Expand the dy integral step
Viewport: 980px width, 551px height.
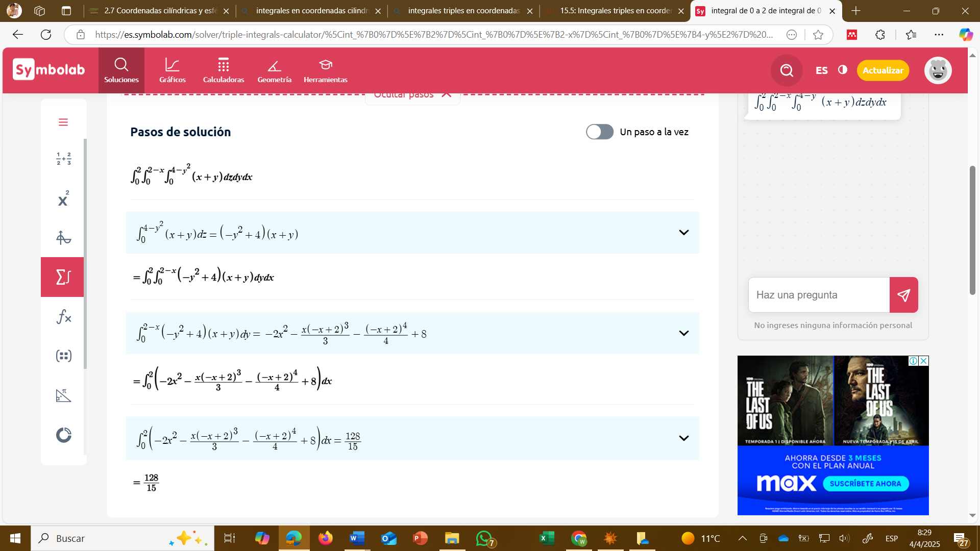tap(683, 333)
